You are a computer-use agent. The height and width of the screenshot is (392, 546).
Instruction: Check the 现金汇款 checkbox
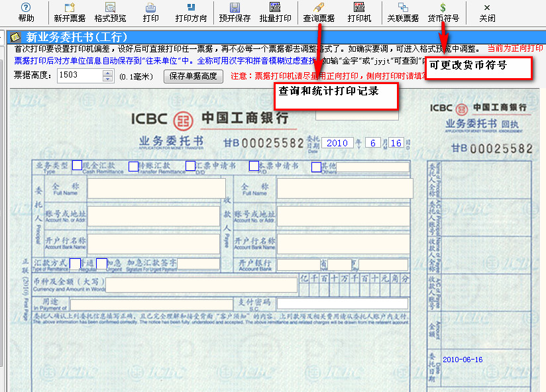pyautogui.click(x=77, y=166)
